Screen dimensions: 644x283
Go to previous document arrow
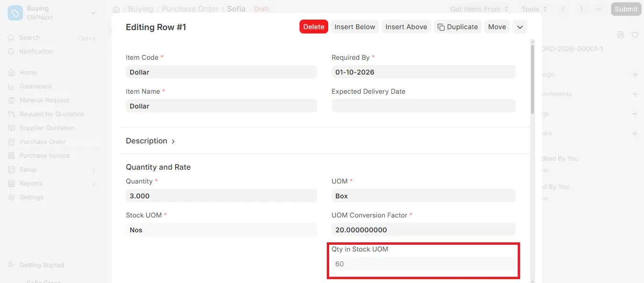pyautogui.click(x=563, y=9)
